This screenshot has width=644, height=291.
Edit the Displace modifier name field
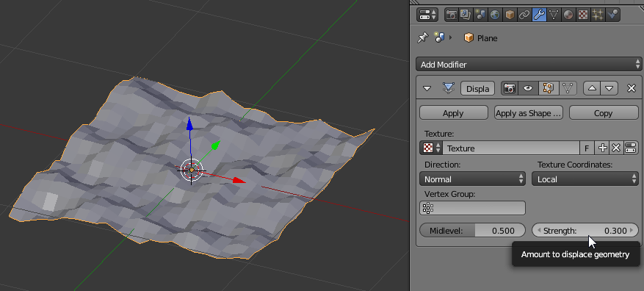click(x=477, y=89)
